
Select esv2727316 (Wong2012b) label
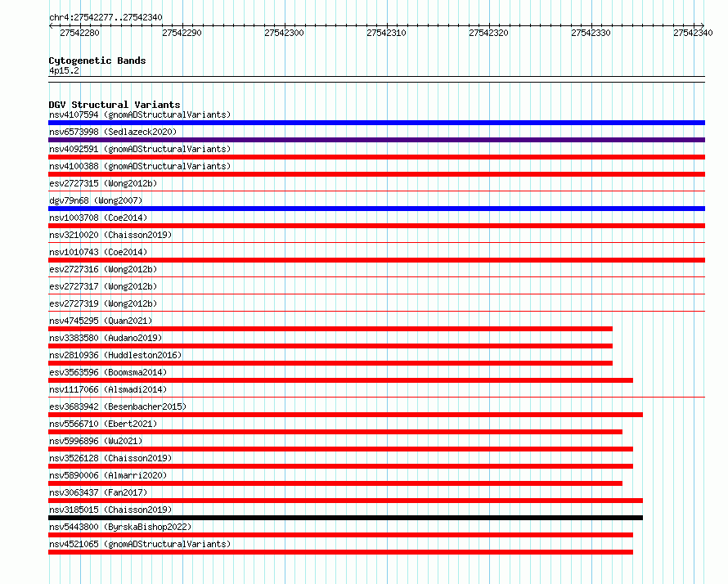[103, 269]
